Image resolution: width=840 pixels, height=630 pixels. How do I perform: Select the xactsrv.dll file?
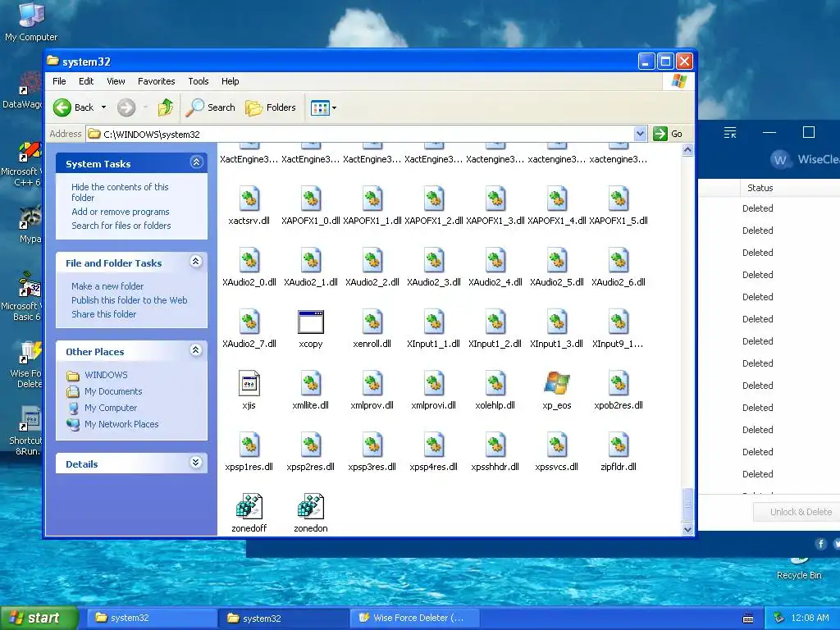tap(249, 199)
